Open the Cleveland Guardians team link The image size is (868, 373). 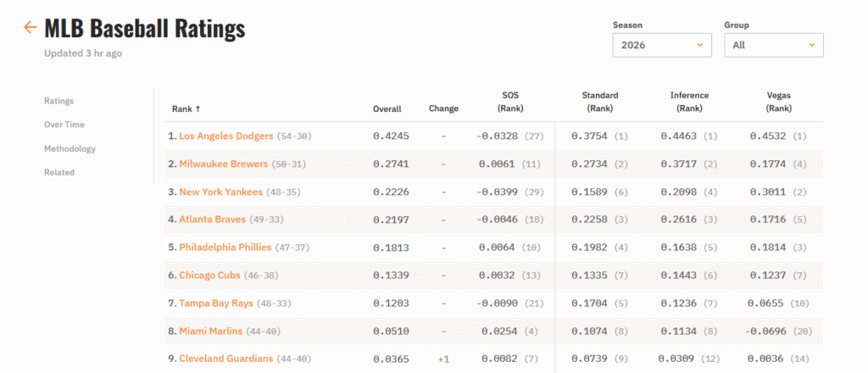[225, 359]
